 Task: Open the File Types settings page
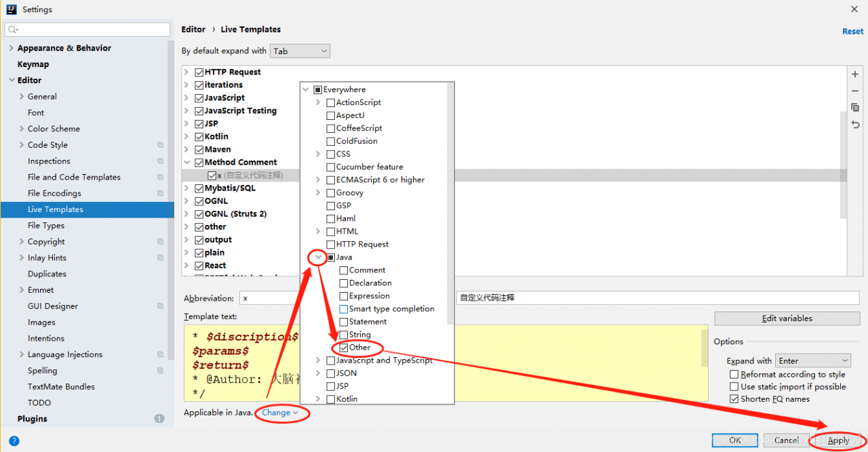tap(46, 226)
